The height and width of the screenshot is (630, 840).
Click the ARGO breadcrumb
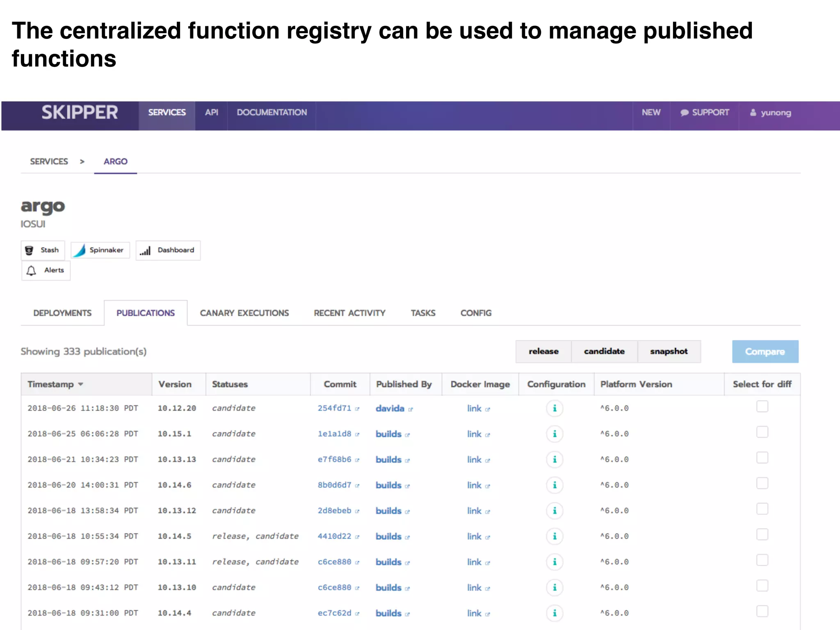[x=115, y=162]
